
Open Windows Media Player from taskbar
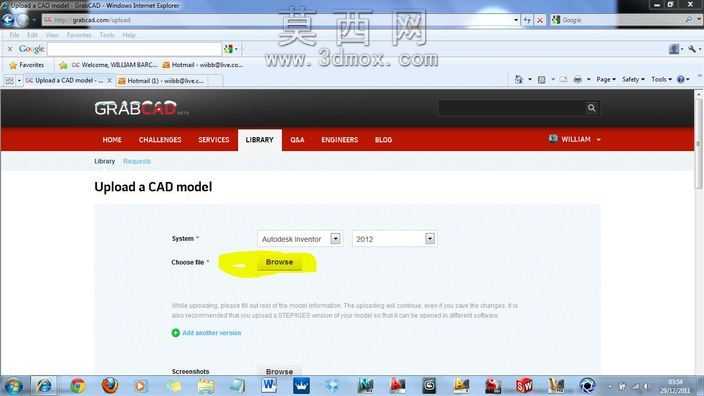click(141, 386)
